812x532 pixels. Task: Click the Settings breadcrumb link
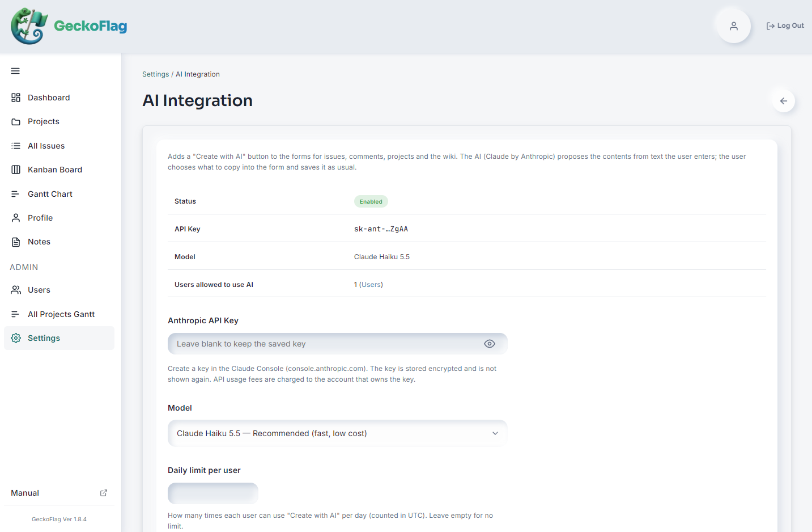156,74
